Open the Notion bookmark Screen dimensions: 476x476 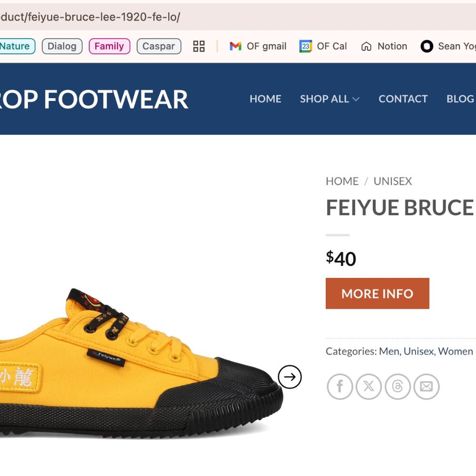384,46
